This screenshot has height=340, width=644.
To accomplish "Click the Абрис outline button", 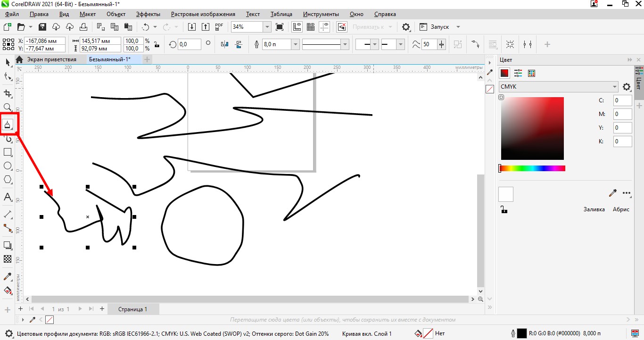I will click(621, 209).
